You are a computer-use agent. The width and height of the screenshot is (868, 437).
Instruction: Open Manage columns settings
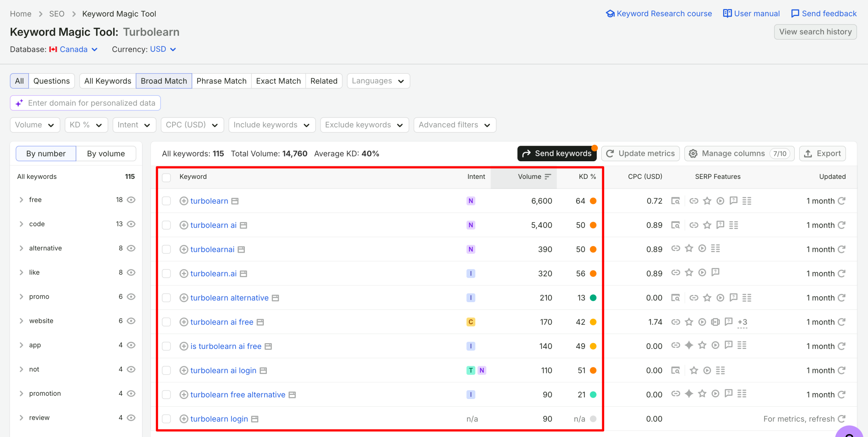pos(739,153)
